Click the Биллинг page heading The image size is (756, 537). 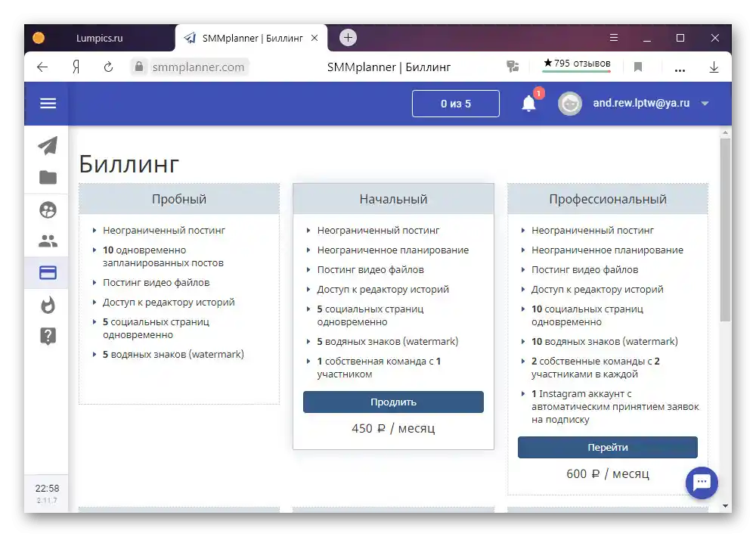(129, 164)
